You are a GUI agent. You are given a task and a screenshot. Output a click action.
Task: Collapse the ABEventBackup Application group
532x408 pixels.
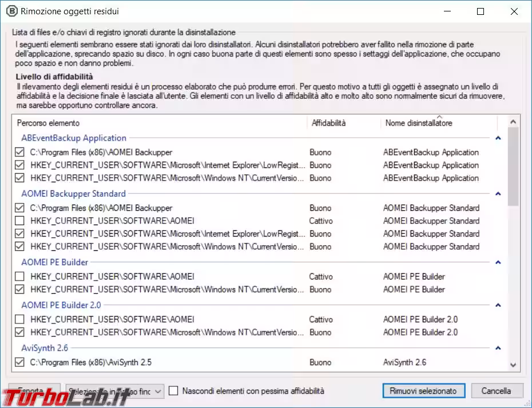click(x=498, y=138)
